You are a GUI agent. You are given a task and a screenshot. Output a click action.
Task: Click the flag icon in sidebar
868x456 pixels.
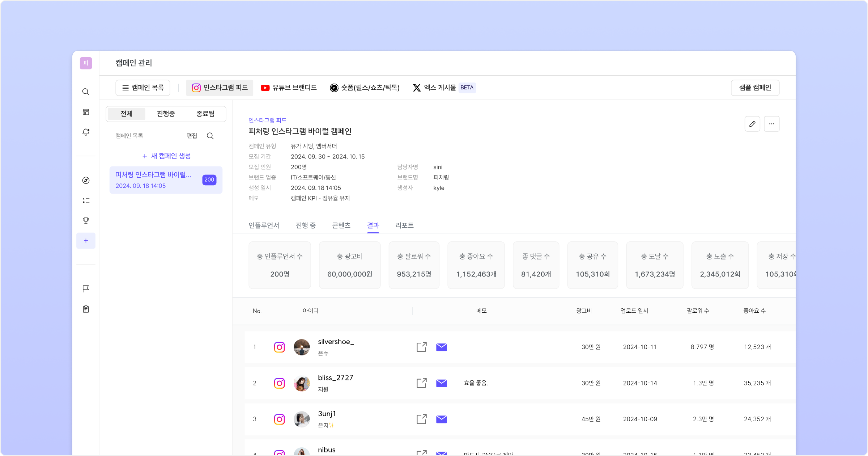coord(86,288)
